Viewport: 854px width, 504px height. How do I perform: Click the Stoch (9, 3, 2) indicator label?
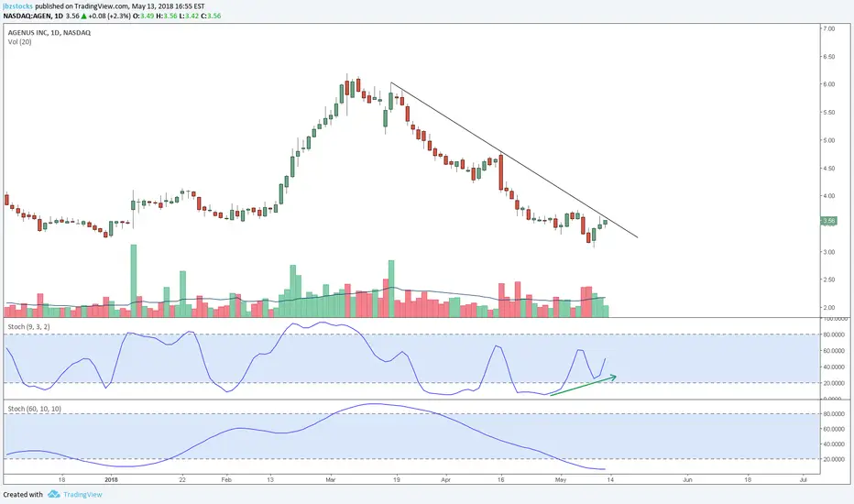click(28, 327)
